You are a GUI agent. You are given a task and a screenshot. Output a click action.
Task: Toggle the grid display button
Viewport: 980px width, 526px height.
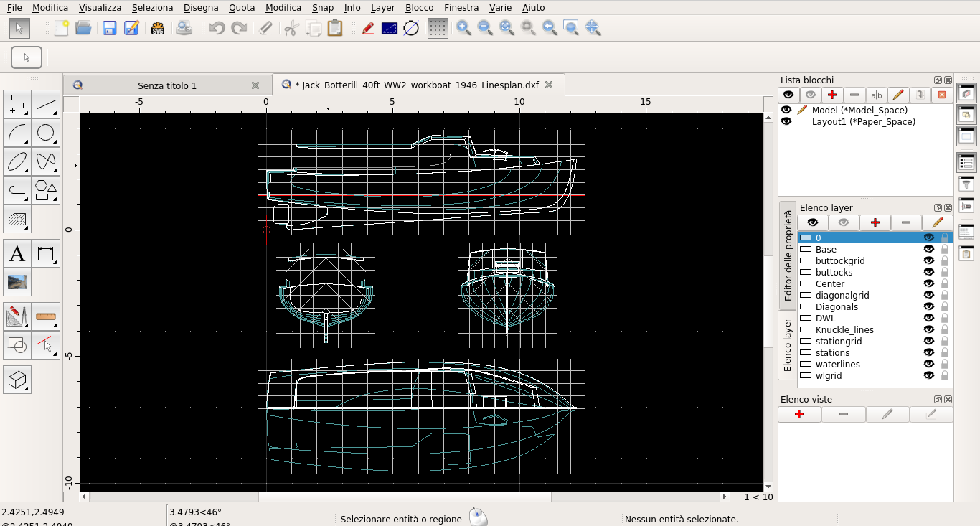438,28
